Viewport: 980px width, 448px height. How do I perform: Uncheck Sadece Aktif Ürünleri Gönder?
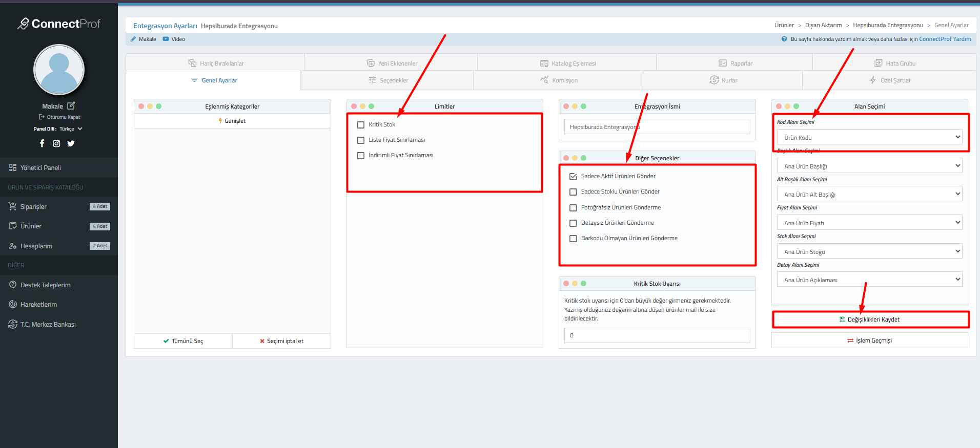[573, 177]
